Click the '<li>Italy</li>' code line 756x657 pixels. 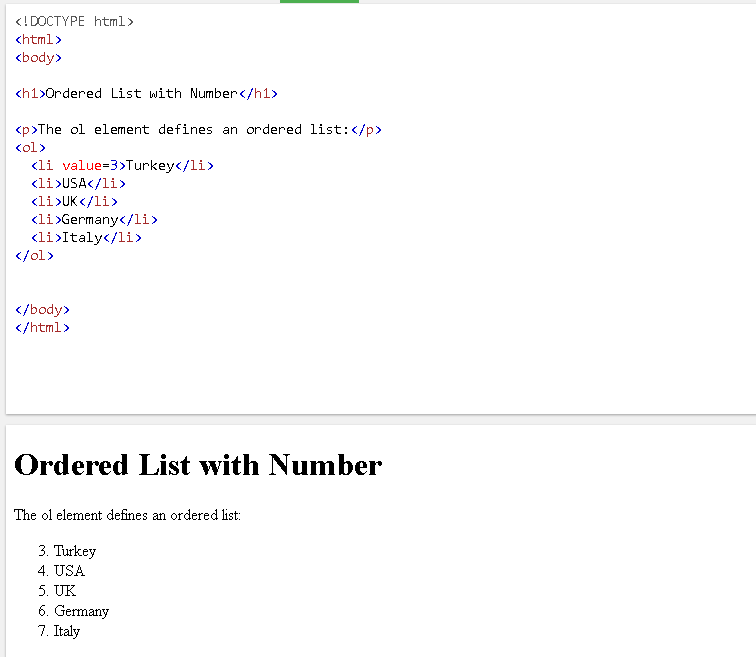click(x=86, y=237)
